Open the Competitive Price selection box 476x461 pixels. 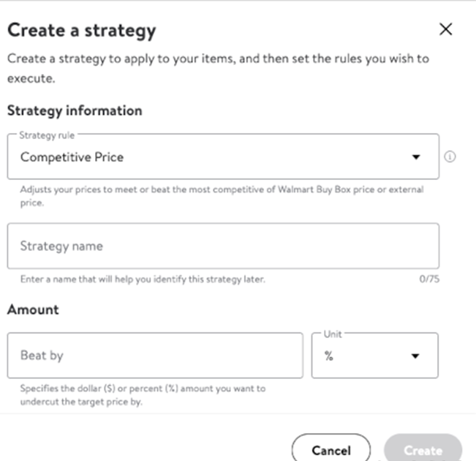pyautogui.click(x=223, y=157)
